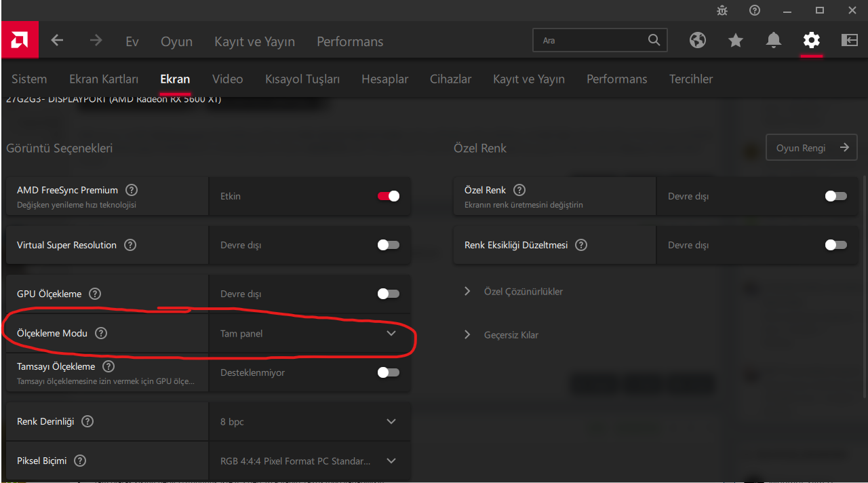Viewport: 868px width, 483px height.
Task: Expand Özel Çözünürlükler section
Action: click(513, 291)
